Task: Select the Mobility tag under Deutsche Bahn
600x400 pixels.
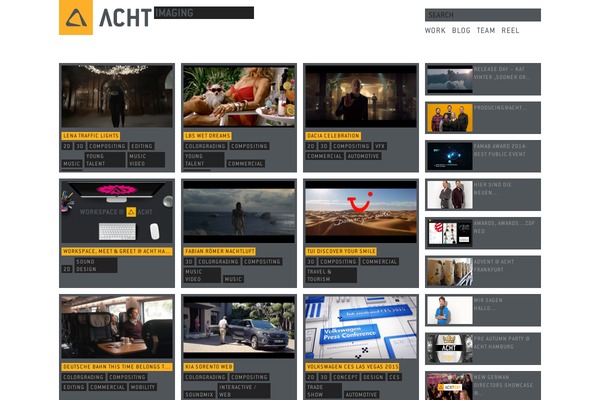Action: [x=142, y=387]
